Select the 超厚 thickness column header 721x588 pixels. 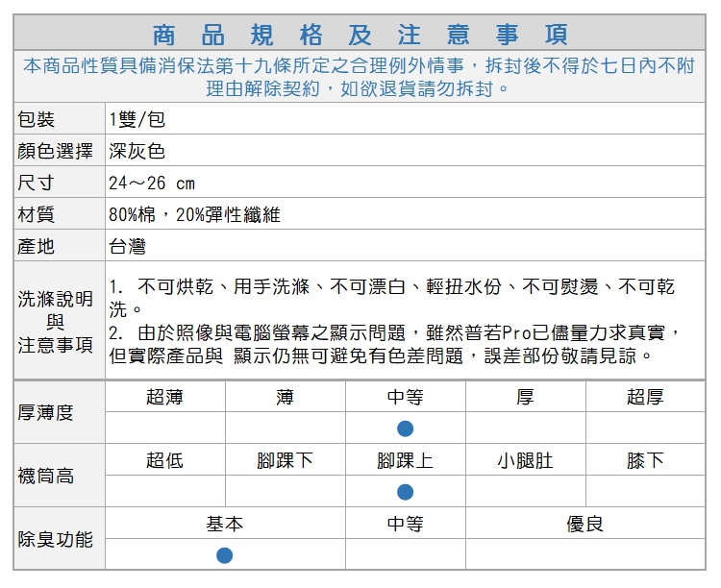645,397
